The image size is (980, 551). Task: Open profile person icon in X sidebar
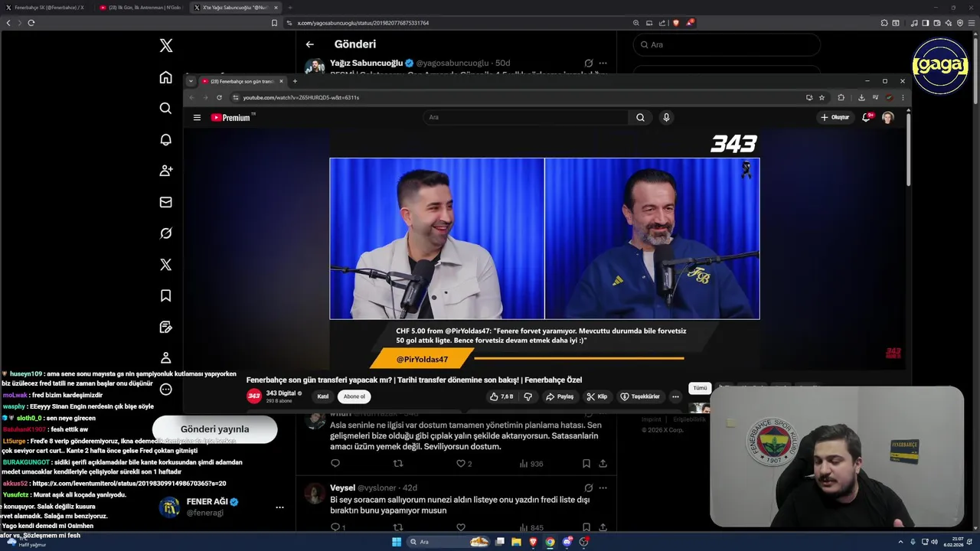point(165,358)
